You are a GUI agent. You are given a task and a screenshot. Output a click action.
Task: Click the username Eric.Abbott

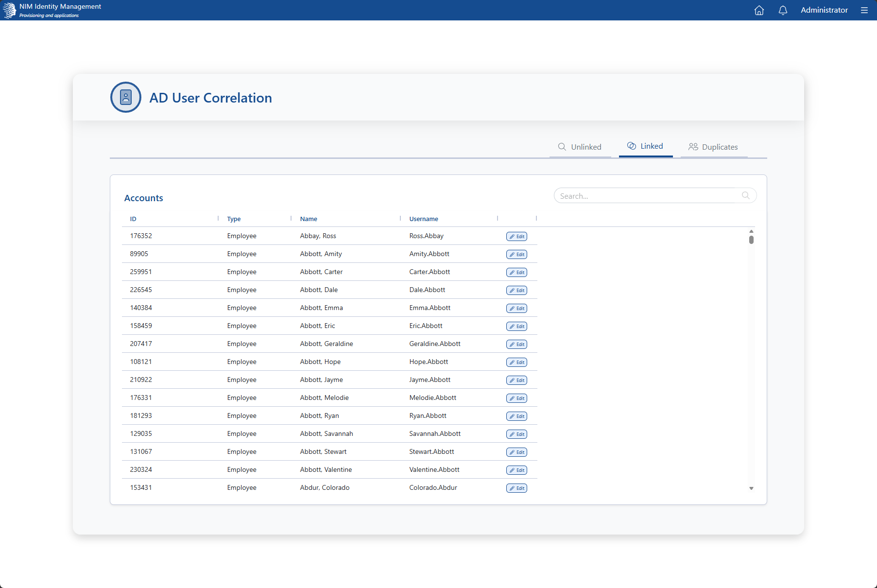click(426, 326)
